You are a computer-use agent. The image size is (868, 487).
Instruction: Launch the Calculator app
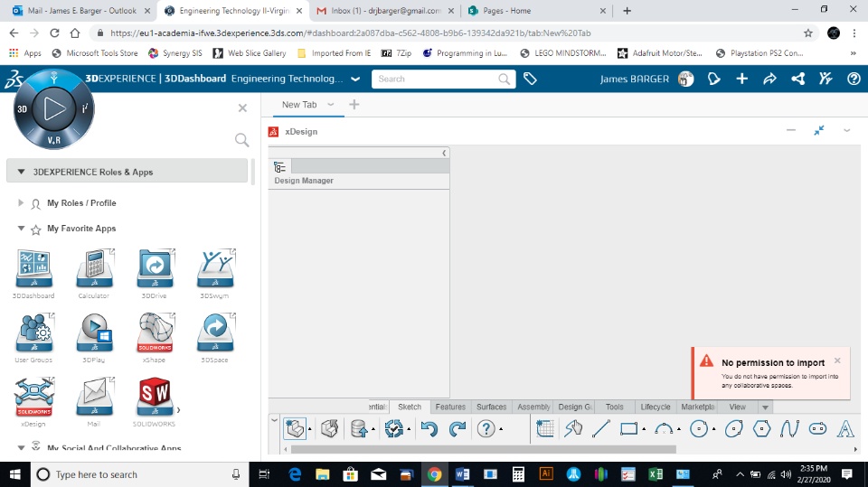pos(94,269)
